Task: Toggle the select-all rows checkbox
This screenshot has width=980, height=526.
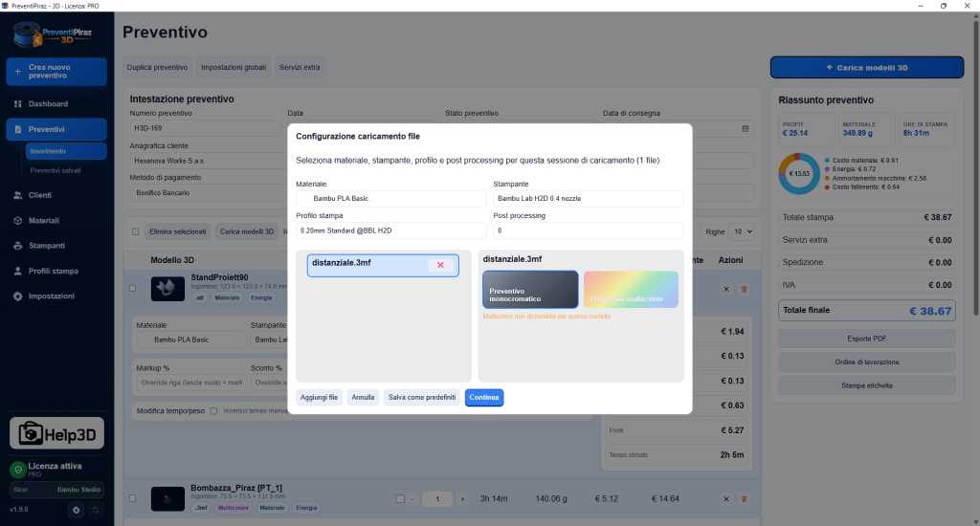Action: [135, 231]
